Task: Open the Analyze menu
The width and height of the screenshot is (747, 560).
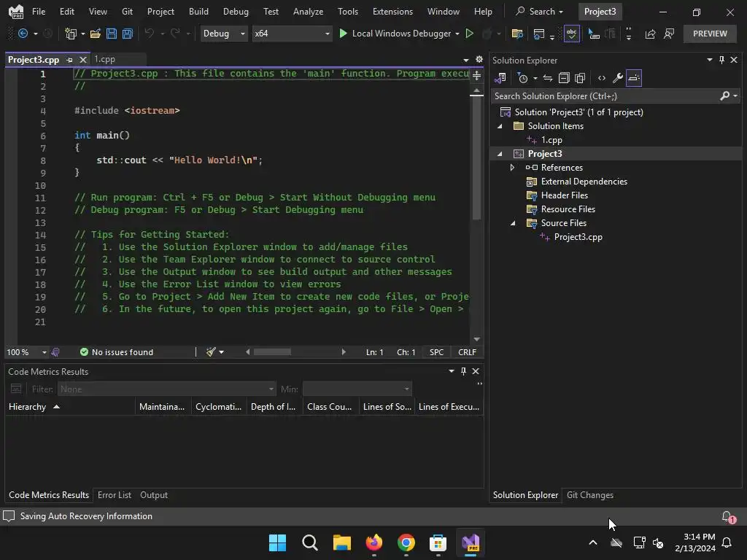Action: [x=309, y=12]
